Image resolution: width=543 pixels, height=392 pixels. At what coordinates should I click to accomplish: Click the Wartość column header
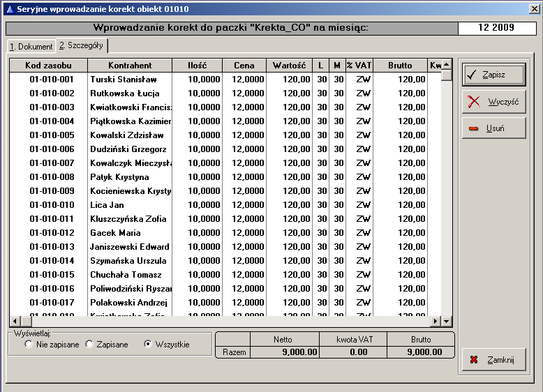pyautogui.click(x=289, y=66)
